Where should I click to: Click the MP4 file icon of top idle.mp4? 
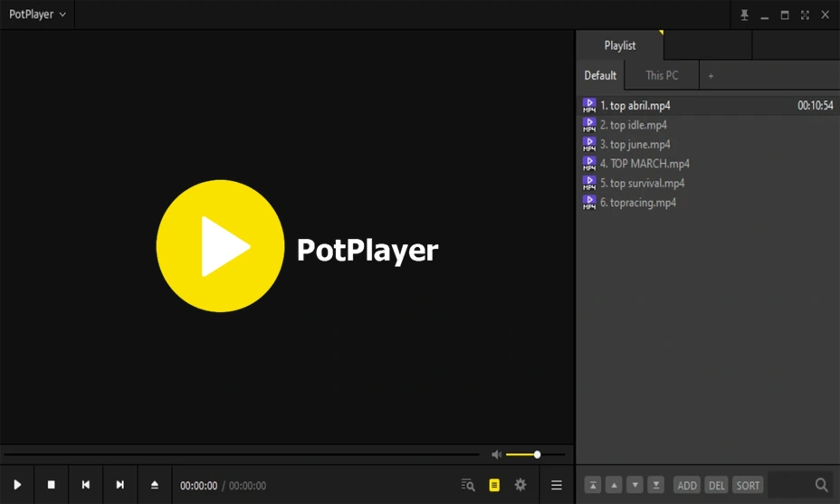coord(589,125)
